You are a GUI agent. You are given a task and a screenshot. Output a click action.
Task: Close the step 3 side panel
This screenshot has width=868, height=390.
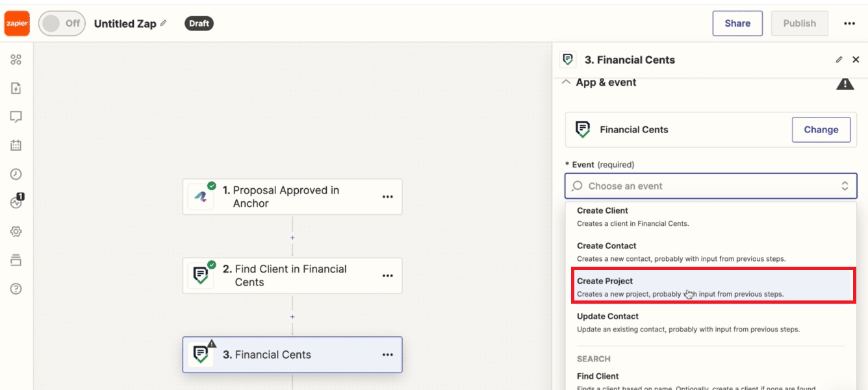(856, 60)
